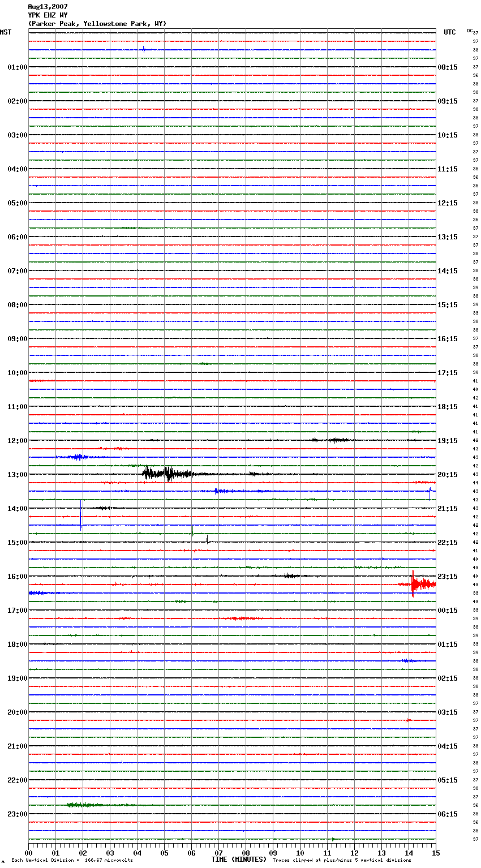Select the '03:00' MST hour label
Image resolution: width=481 pixels, height=868 pixels.
point(18,135)
